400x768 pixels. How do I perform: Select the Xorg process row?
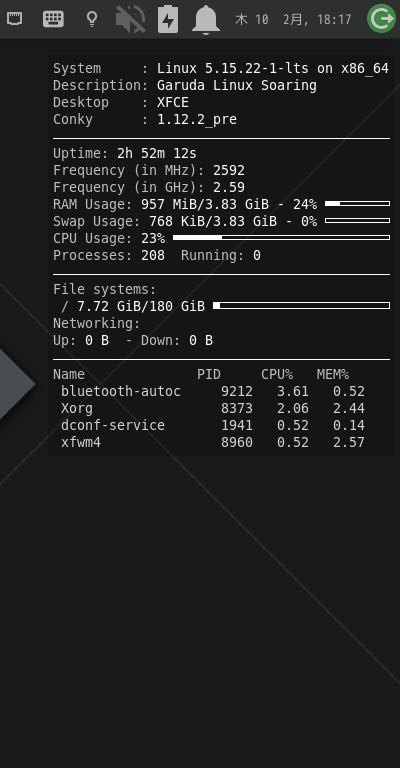(x=213, y=408)
